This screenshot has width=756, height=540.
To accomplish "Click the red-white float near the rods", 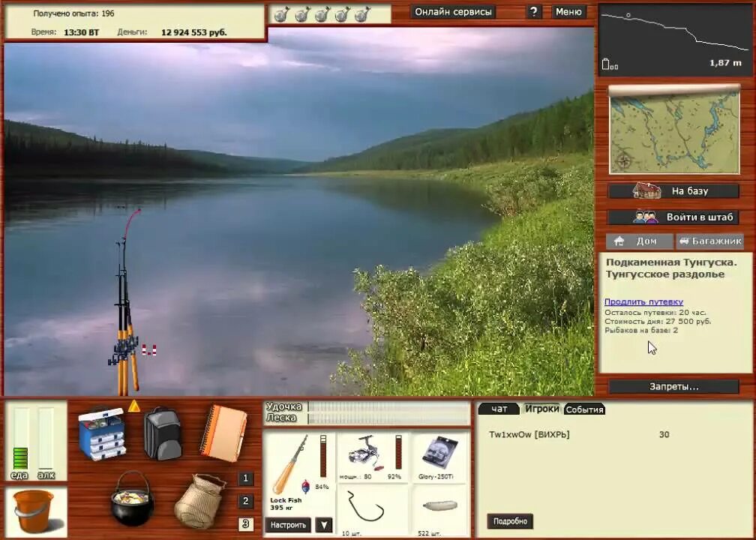I will (149, 350).
